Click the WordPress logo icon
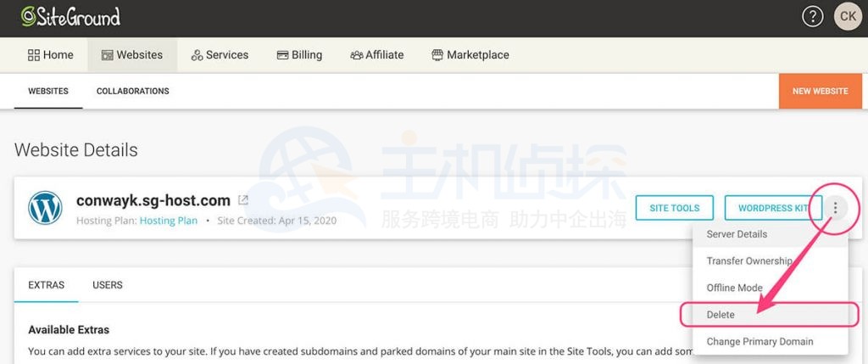 tap(45, 208)
